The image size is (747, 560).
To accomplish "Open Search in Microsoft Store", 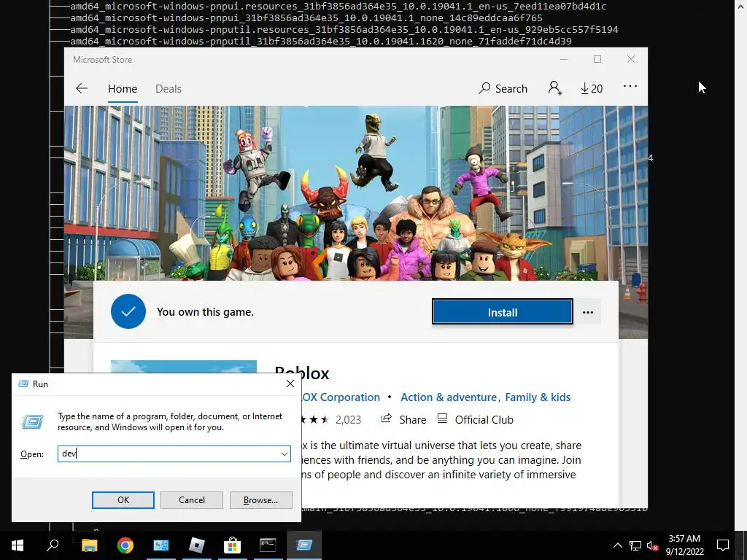I will coord(503,88).
